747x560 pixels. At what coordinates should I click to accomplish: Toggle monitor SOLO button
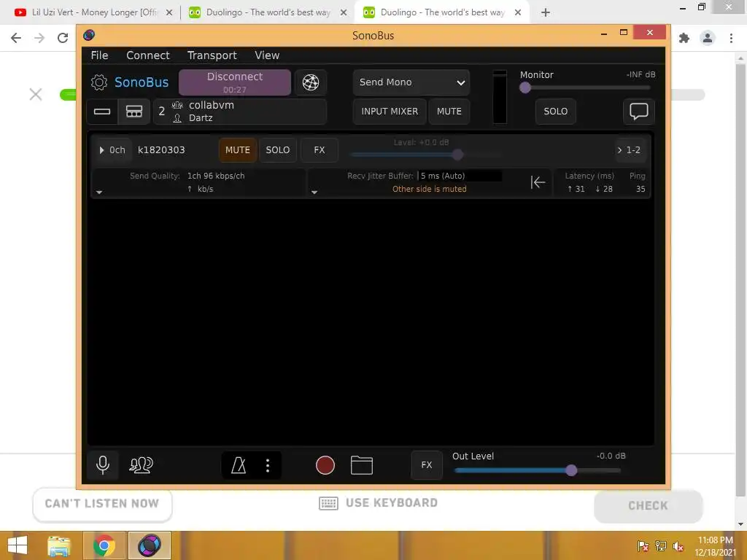(555, 112)
